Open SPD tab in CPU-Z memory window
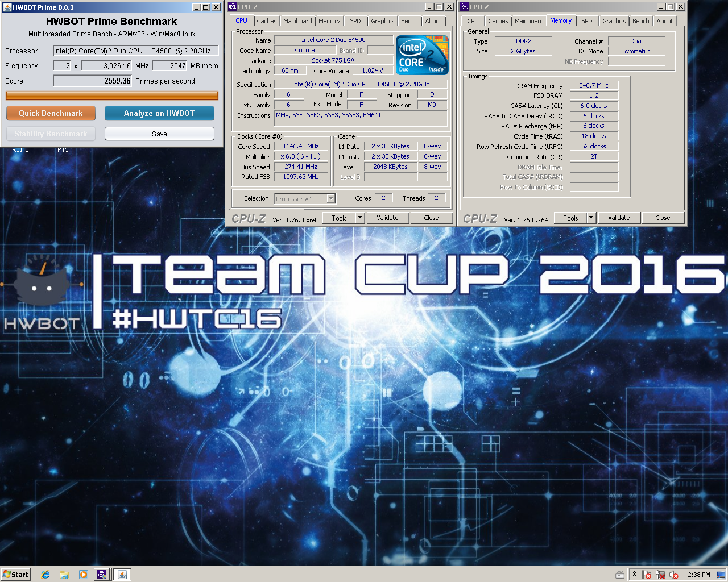The image size is (728, 582). tap(587, 21)
